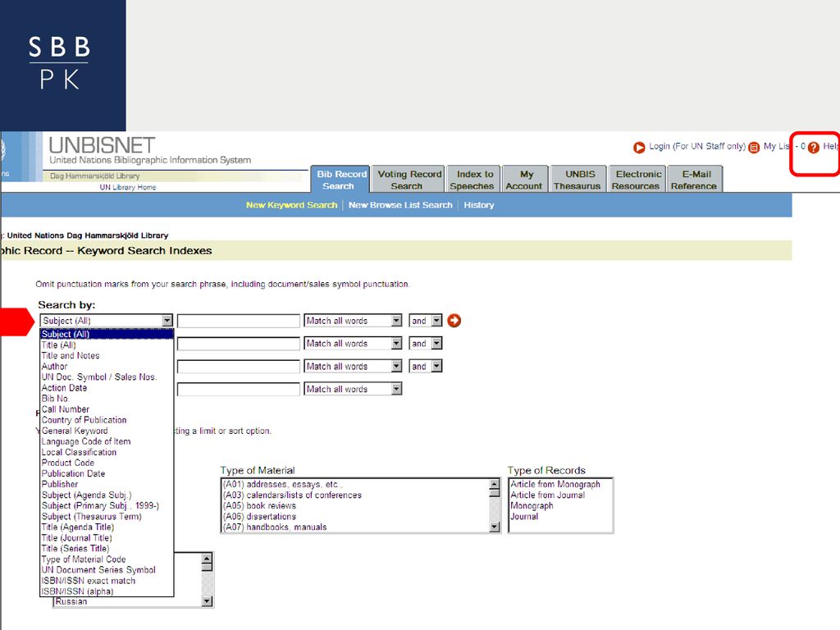
Task: Open the E-Mail Reference tab
Action: pos(694,180)
